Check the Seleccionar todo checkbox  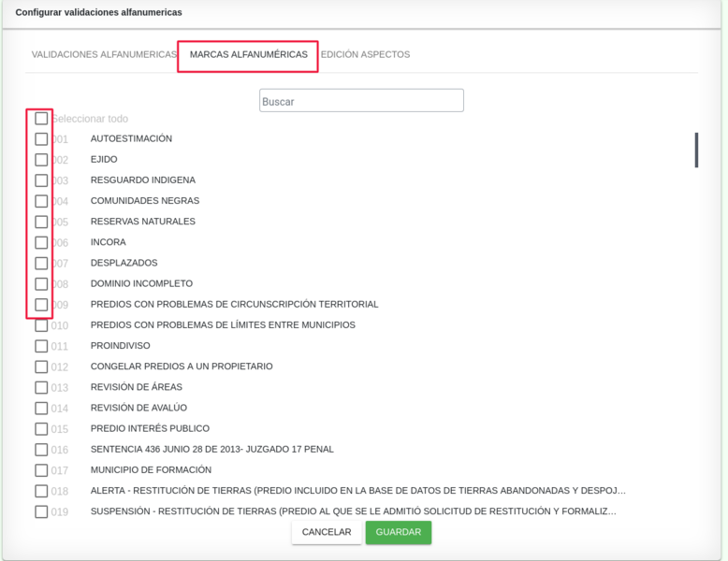click(x=41, y=119)
